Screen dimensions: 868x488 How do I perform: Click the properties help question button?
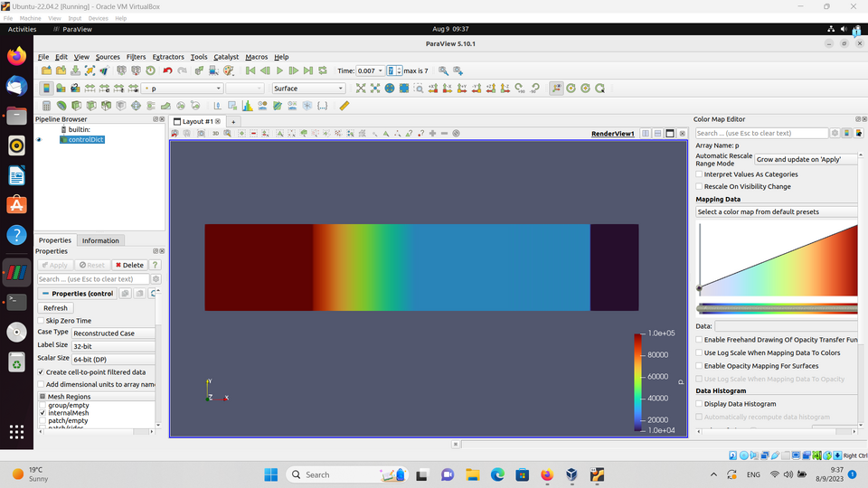tap(155, 265)
